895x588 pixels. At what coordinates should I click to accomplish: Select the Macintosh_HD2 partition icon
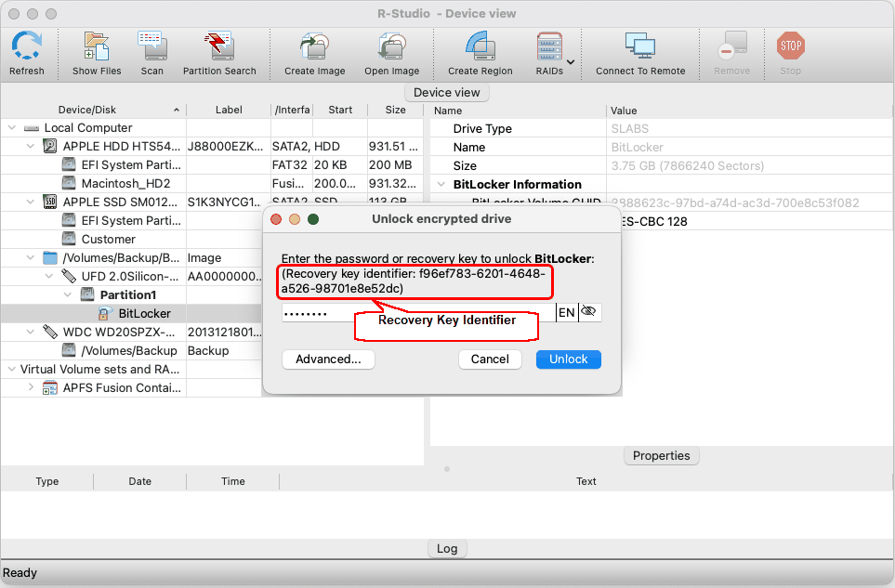69,183
